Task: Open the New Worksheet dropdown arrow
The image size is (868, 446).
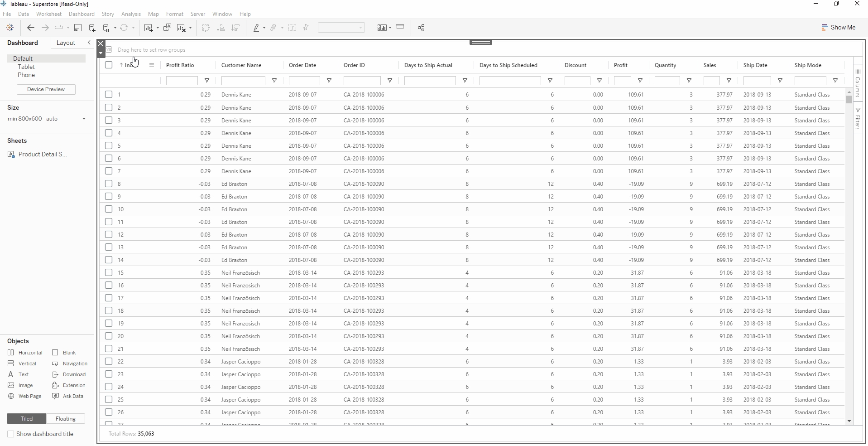Action: (x=158, y=28)
